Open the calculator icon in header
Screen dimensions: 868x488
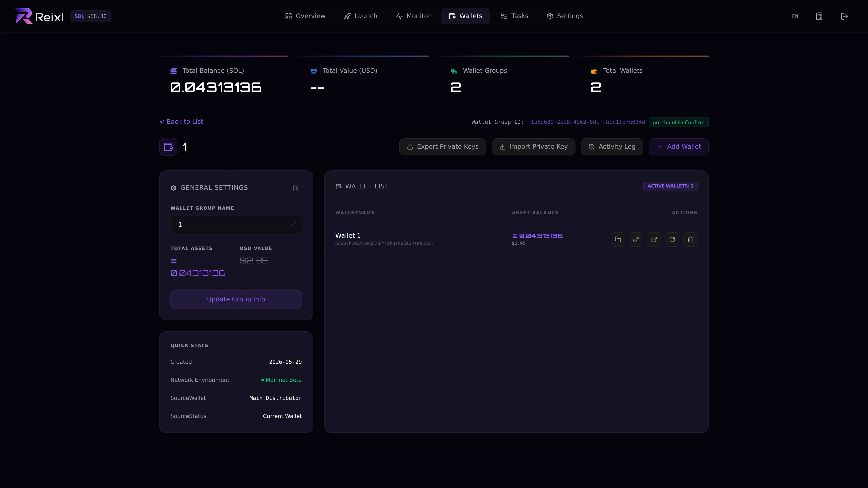coord(819,16)
